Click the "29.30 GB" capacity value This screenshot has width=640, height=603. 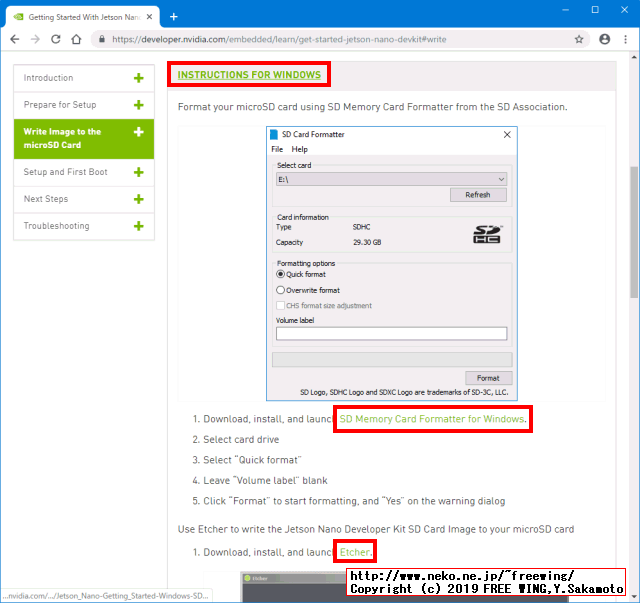(367, 243)
